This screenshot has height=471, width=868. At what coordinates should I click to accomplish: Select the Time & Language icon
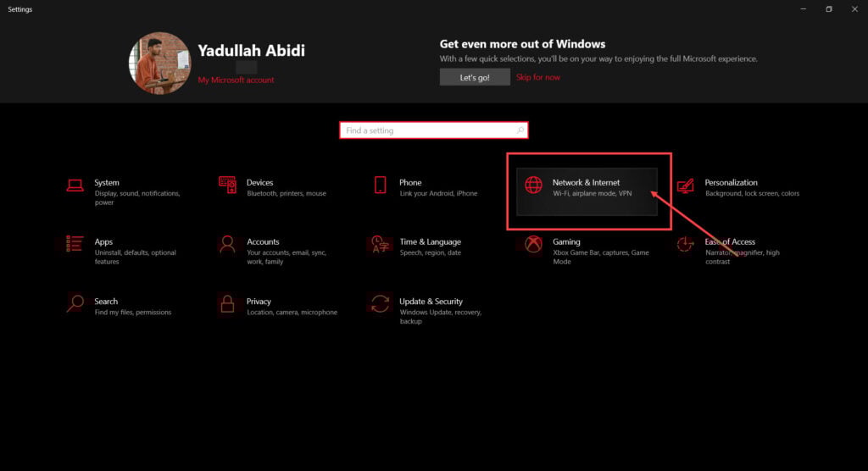380,244
